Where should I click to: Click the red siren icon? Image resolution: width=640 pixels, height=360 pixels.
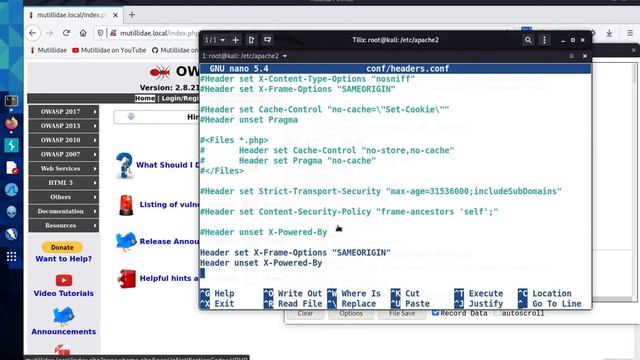point(126,204)
